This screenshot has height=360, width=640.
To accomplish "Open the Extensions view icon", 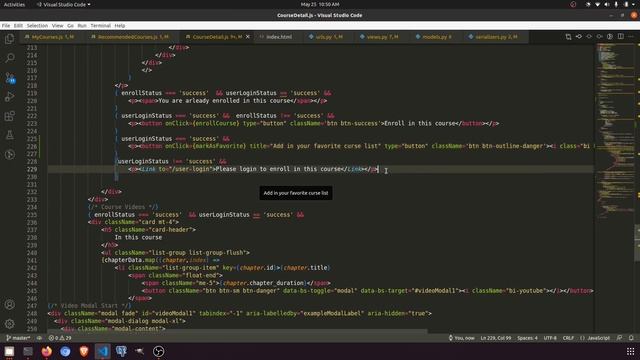I will [10, 116].
